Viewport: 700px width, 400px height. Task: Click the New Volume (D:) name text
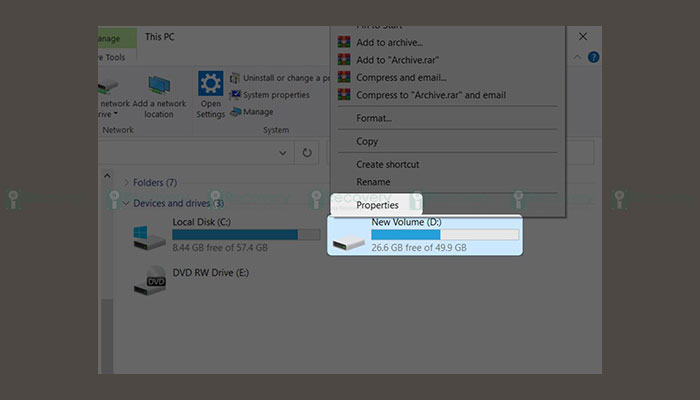[407, 222]
